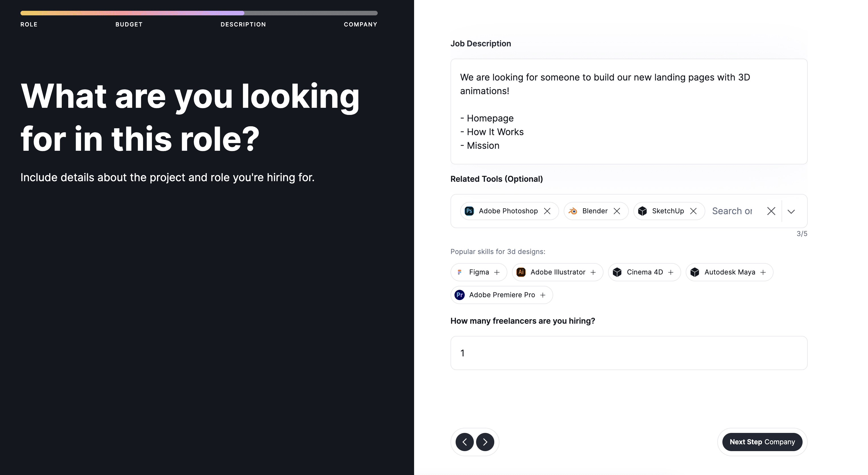Click the "Popular skills for 3d designs:" label
Viewport: 868px width, 475px height.
498,252
